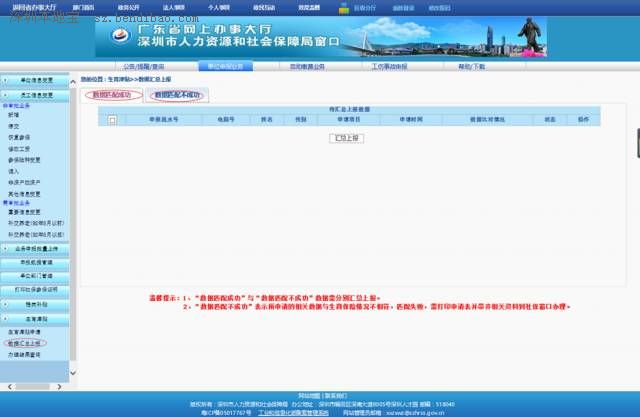Open the 公告/提醒/查询 navigation tab

pos(143,65)
